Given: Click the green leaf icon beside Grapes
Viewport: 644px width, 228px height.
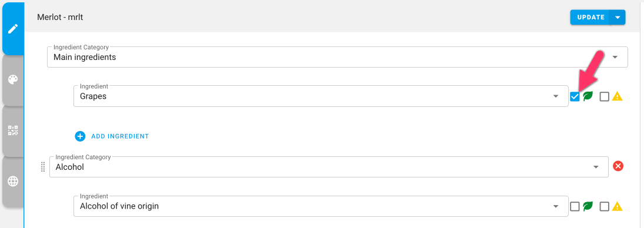Looking at the screenshot, I should pyautogui.click(x=588, y=96).
